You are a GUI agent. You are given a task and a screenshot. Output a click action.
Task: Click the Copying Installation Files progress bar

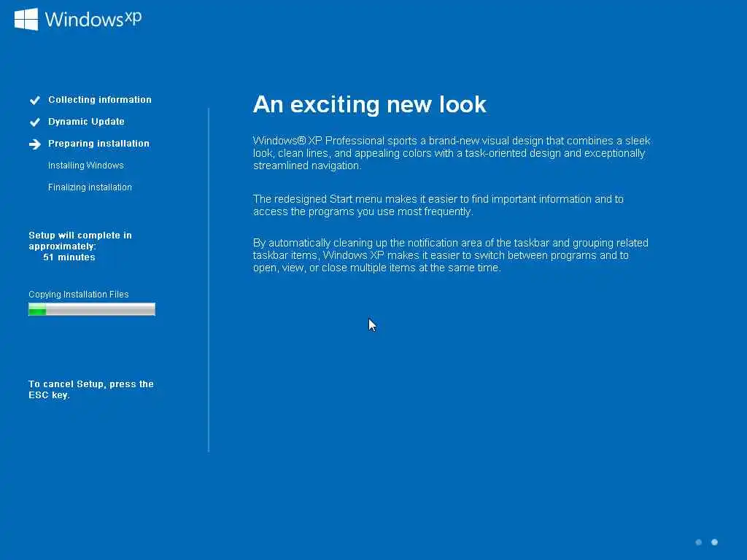coord(92,309)
